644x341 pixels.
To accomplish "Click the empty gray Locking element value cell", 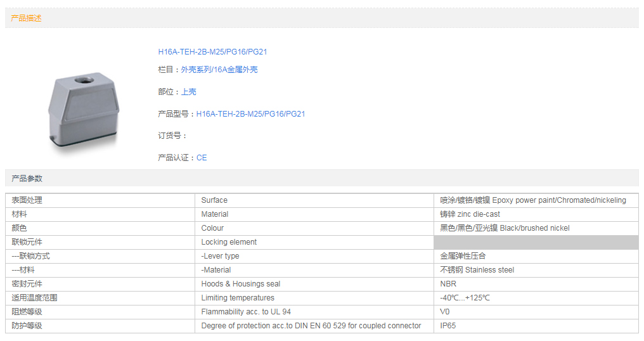I will coord(536,242).
